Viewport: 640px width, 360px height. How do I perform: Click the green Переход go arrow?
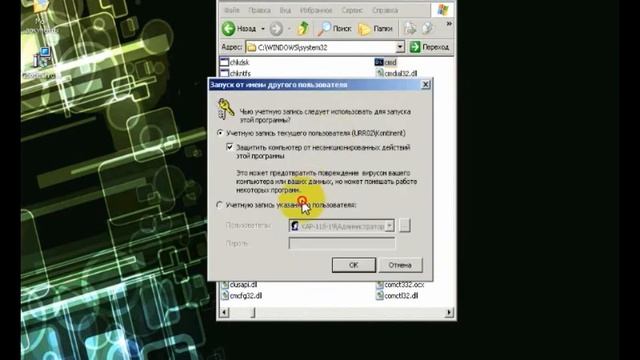tap(415, 47)
